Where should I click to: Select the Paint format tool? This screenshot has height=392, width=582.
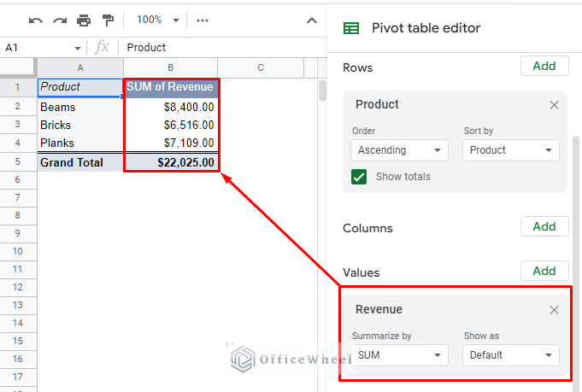click(108, 20)
